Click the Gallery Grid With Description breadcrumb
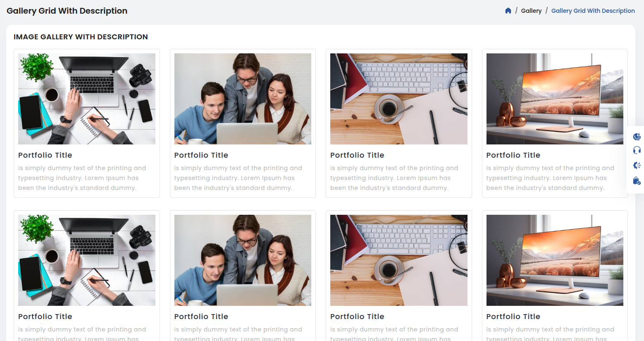 [x=593, y=11]
